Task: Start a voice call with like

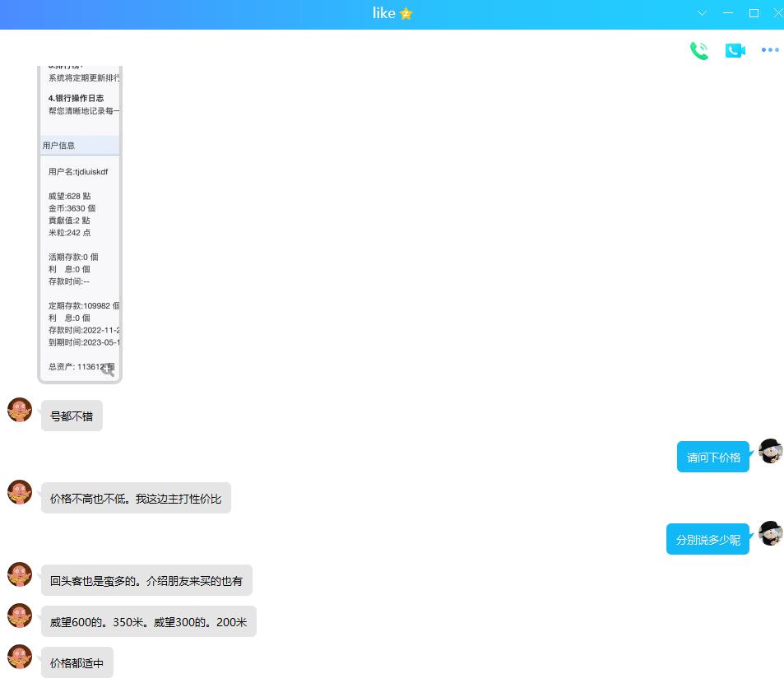Action: click(698, 51)
